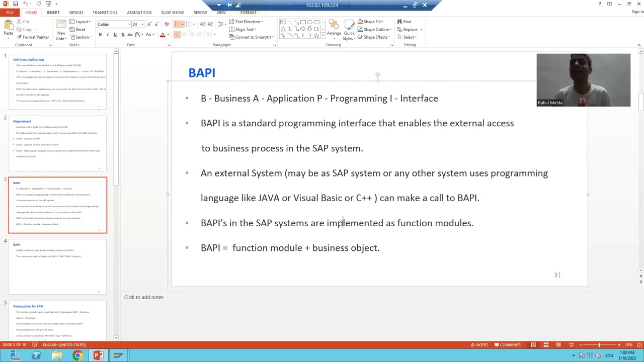Select Align Left paragraph alignment
This screenshot has height=362, width=644.
click(177, 35)
